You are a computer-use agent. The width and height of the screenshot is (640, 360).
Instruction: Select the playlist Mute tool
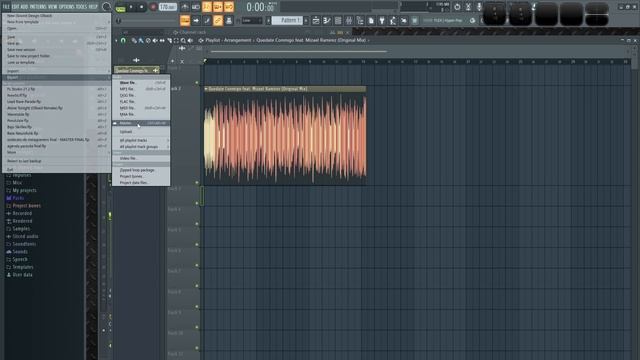tap(155, 40)
